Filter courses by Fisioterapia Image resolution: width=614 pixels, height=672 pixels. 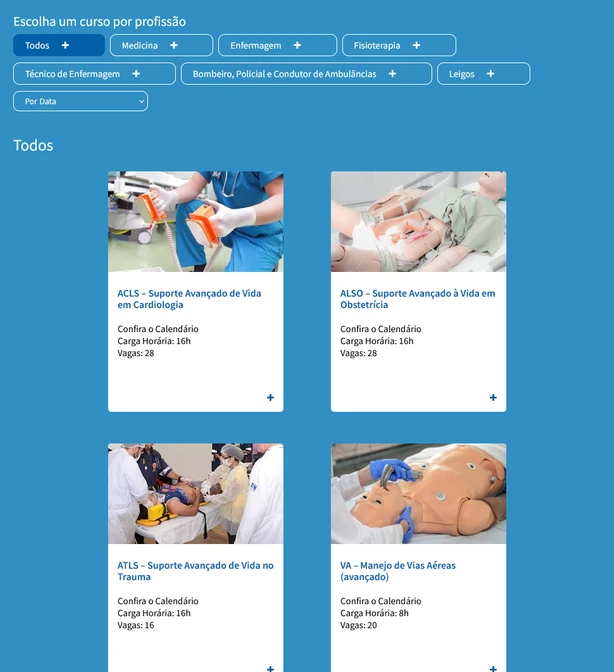point(399,45)
